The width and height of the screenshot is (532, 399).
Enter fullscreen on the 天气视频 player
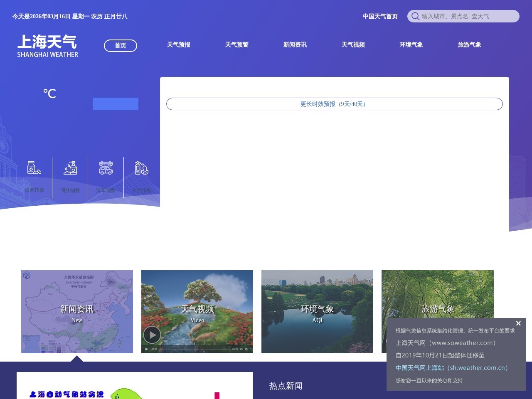pyautogui.click(x=251, y=349)
